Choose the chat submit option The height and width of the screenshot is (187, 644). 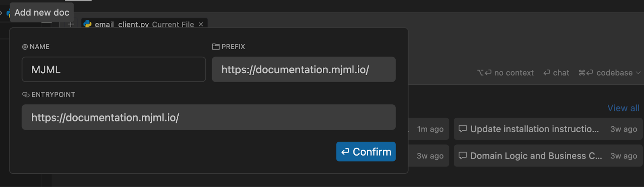[x=556, y=73]
